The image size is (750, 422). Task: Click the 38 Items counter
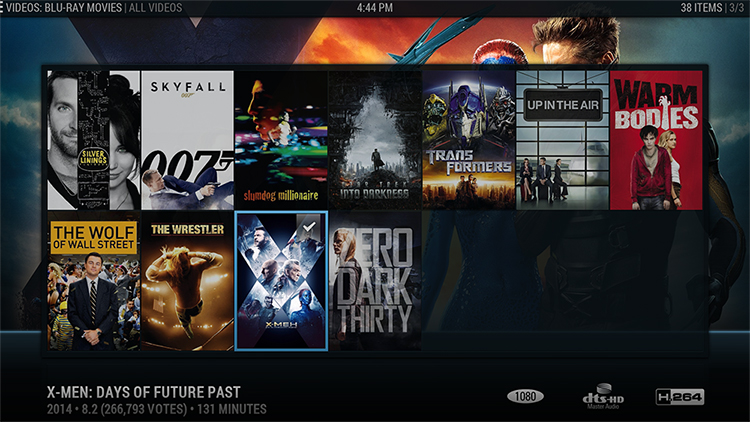(x=701, y=8)
